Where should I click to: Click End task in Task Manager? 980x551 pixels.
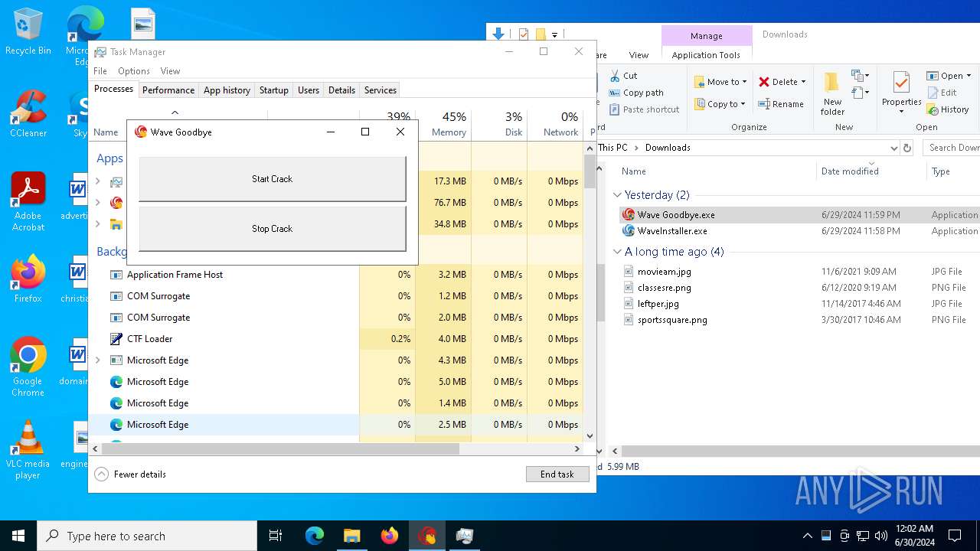tap(557, 474)
